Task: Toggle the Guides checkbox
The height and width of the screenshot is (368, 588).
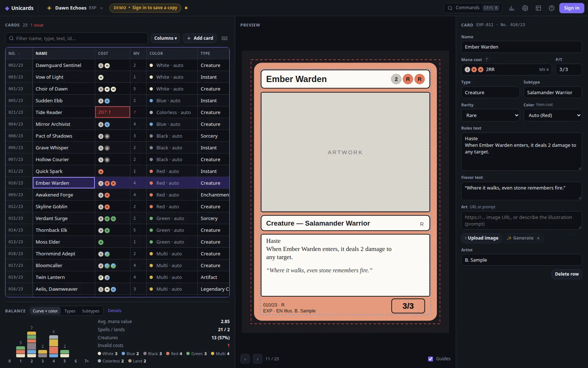Action: tap(430, 359)
